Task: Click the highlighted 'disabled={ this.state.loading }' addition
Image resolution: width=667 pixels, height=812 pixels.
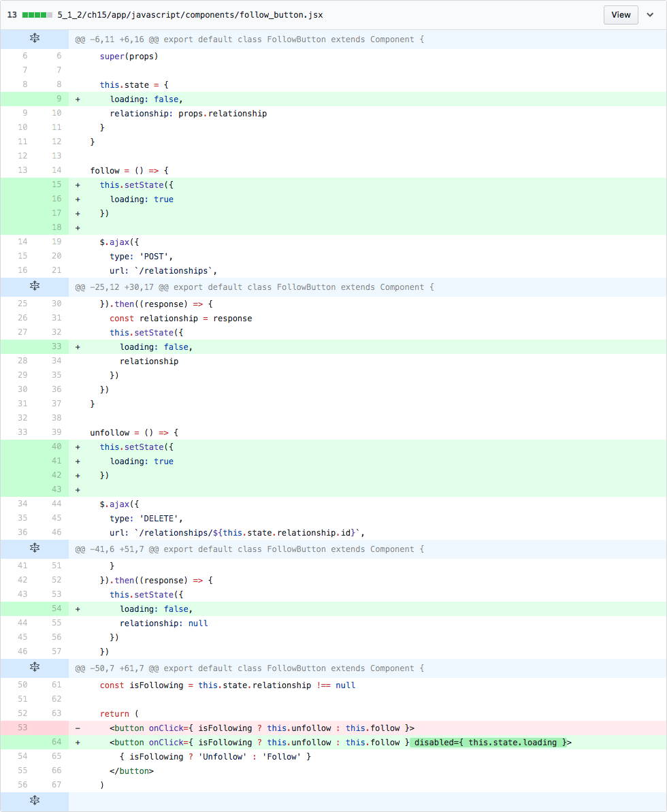Action: coord(489,742)
